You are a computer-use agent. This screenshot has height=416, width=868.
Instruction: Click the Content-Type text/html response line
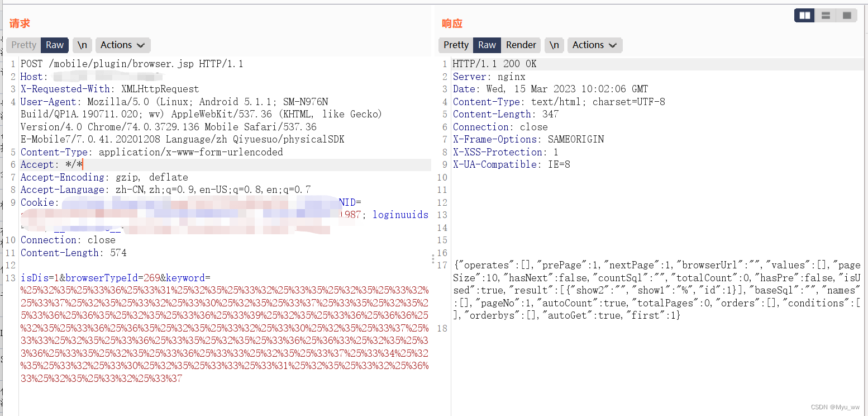pos(559,102)
